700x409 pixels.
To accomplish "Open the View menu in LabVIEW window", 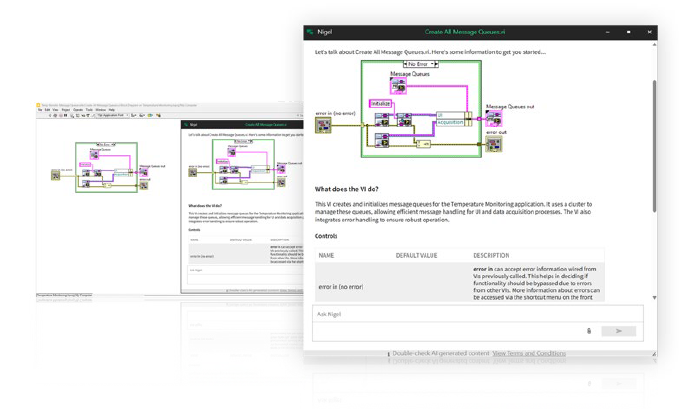I will coord(55,110).
